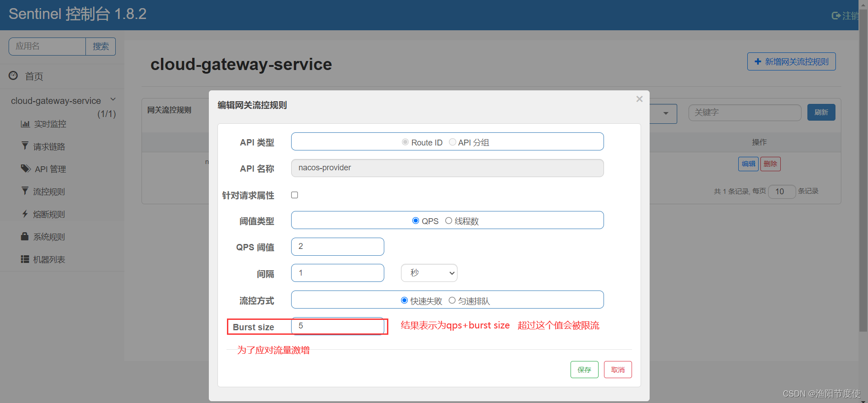Click the home dashboard icon in sidebar
Screen dimensions: 868x403
click(14, 75)
